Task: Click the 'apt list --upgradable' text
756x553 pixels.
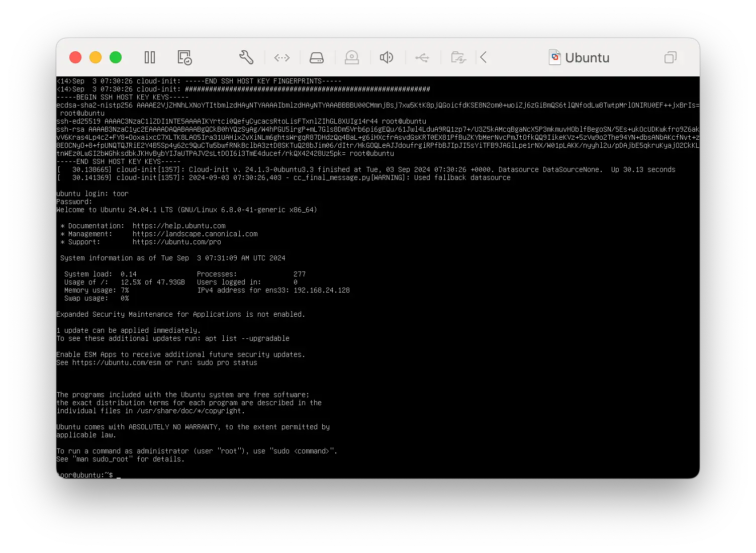Action: [247, 338]
